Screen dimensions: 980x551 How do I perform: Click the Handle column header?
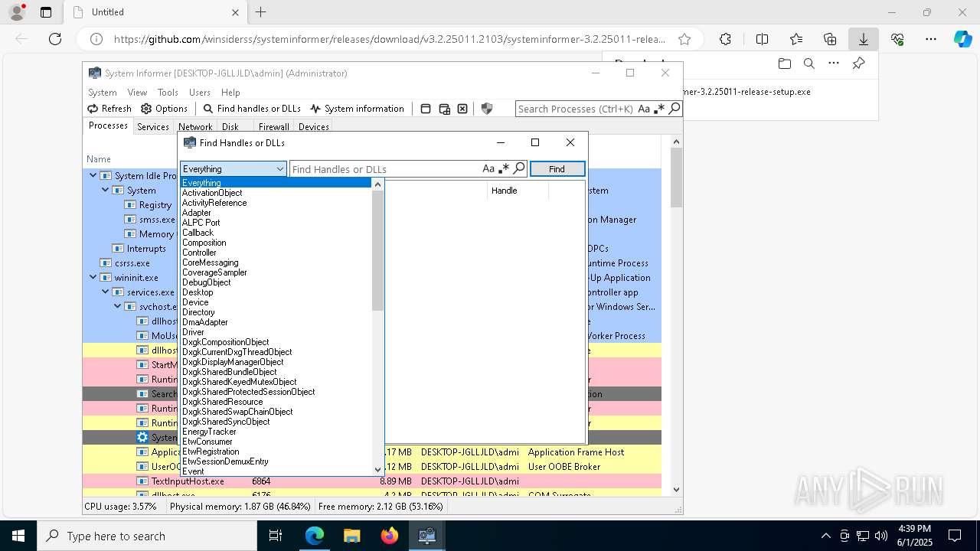coord(518,191)
